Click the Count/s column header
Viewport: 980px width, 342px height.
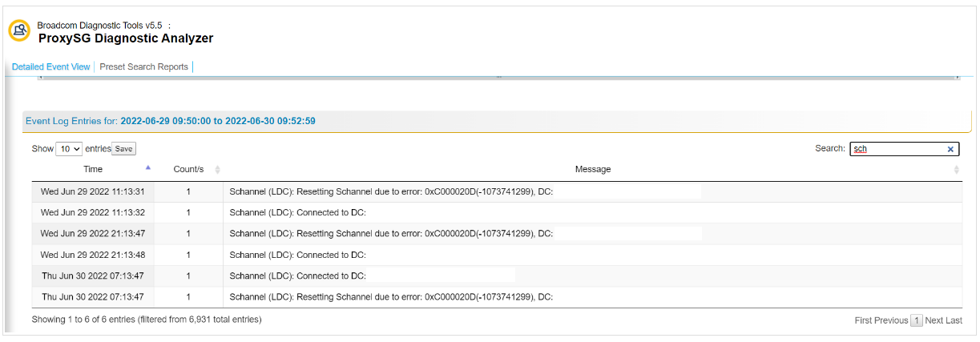(188, 170)
